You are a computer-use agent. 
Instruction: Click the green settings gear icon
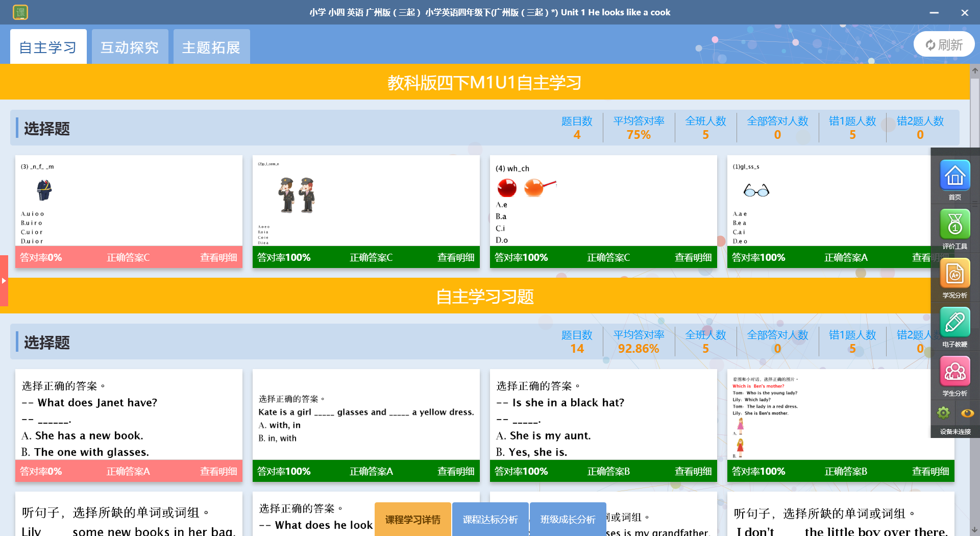point(943,412)
